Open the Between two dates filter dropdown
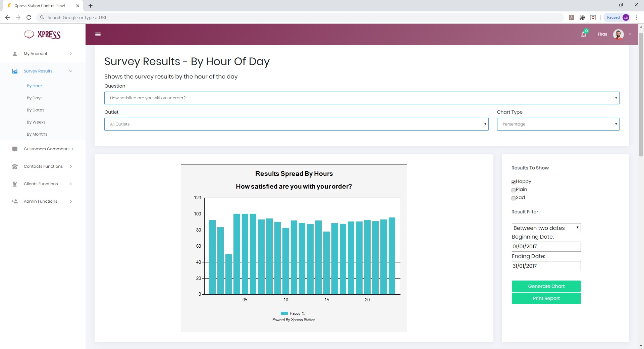 point(546,228)
